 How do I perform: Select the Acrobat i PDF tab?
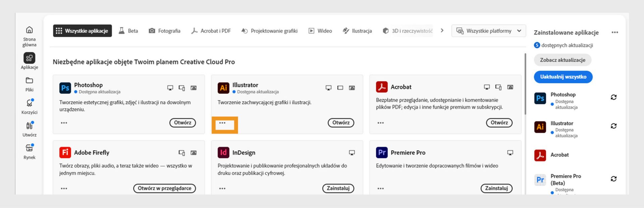[211, 31]
